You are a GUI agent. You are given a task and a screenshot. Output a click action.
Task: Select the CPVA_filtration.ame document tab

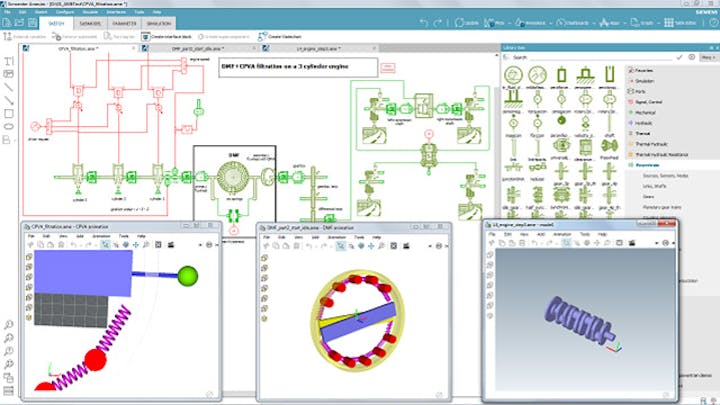(x=78, y=48)
